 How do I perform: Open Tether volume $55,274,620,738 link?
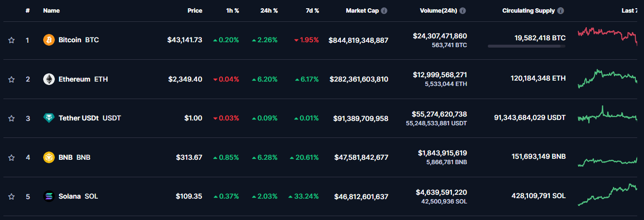click(440, 114)
